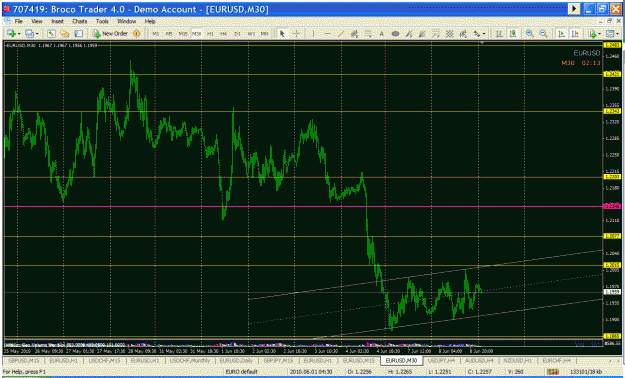Expand the Templates dropdown arrow
The height and width of the screenshot is (378, 625).
point(617,34)
